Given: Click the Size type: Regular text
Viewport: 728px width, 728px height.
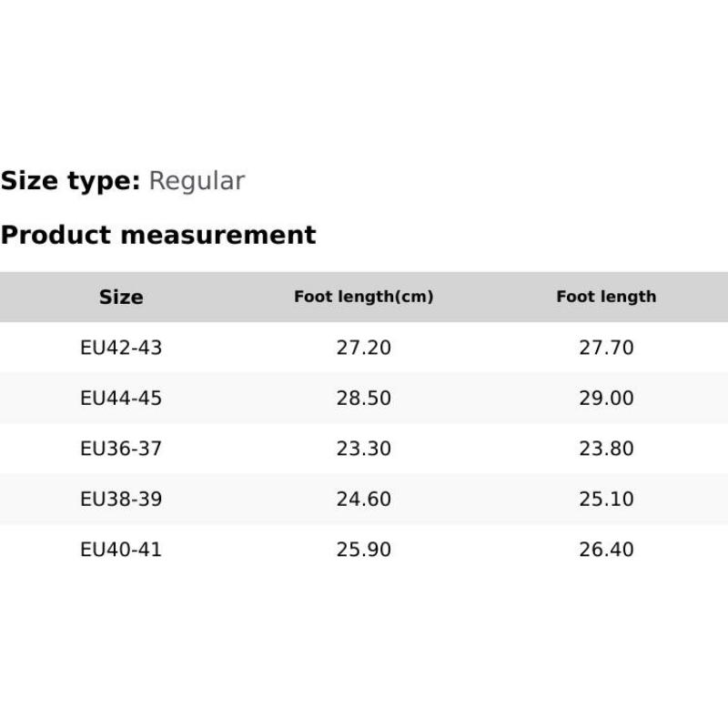Looking at the screenshot, I should 123,181.
